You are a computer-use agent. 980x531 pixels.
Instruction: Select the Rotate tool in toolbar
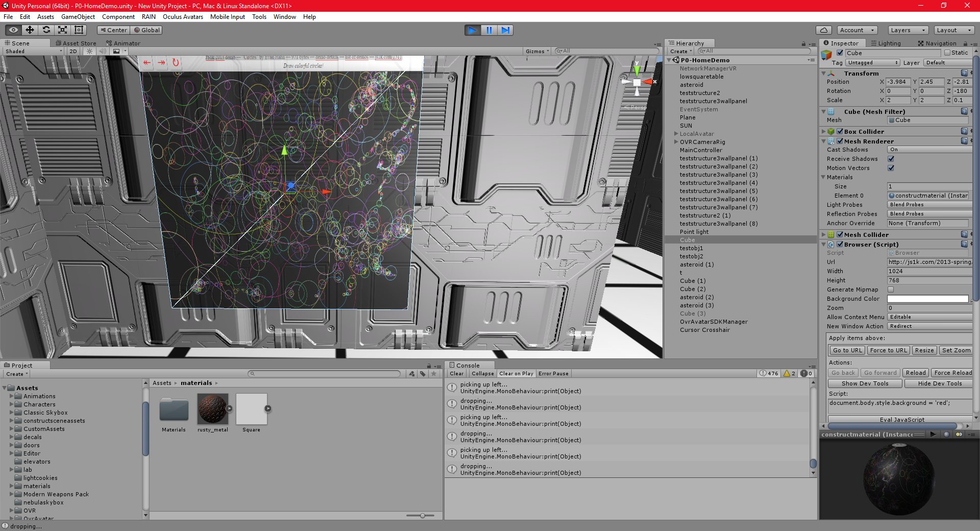46,30
